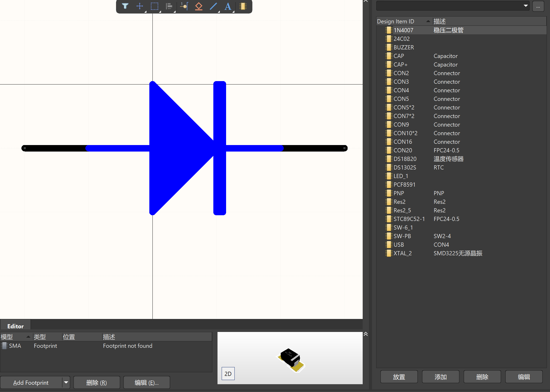Toggle the 2D preview view button
This screenshot has height=392, width=550.
click(228, 374)
